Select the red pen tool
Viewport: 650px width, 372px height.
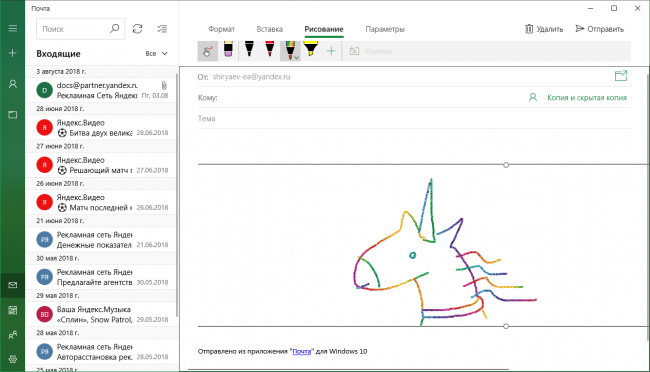point(269,51)
